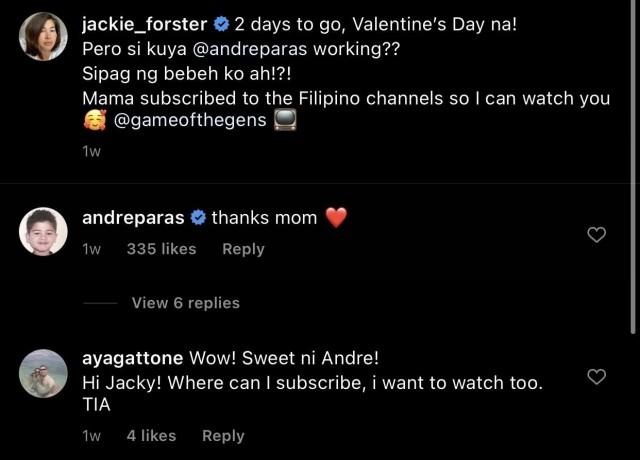Open jackie_forster's profile picture
The height and width of the screenshot is (460, 640).
[x=44, y=36]
